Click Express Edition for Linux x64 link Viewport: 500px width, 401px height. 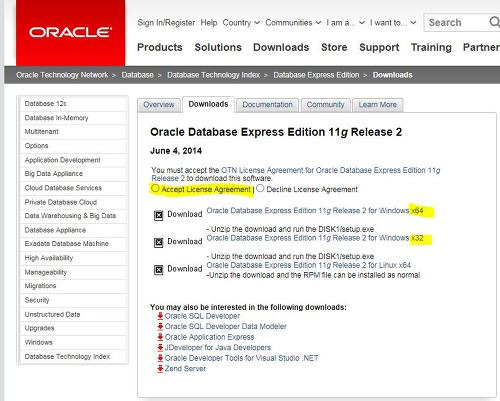pyautogui.click(x=309, y=265)
